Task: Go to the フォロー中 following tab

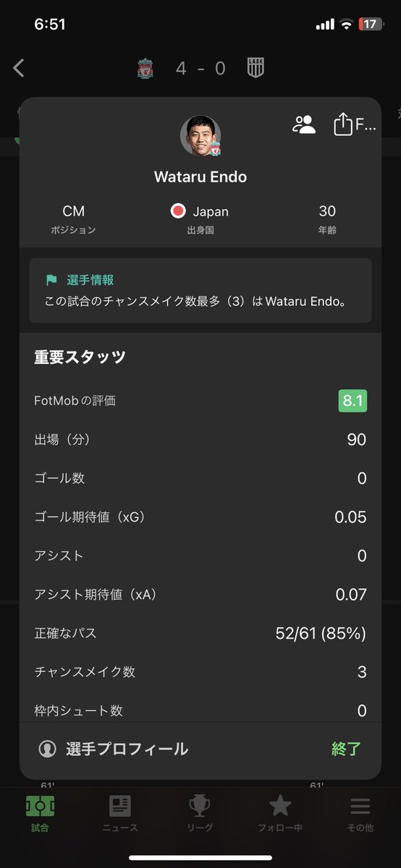Action: point(280,814)
